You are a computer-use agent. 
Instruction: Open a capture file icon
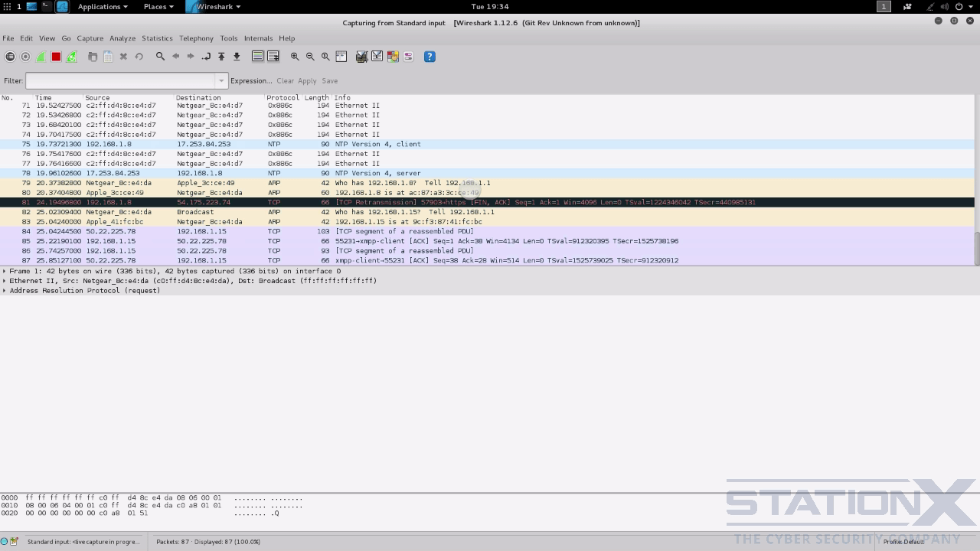click(x=93, y=57)
